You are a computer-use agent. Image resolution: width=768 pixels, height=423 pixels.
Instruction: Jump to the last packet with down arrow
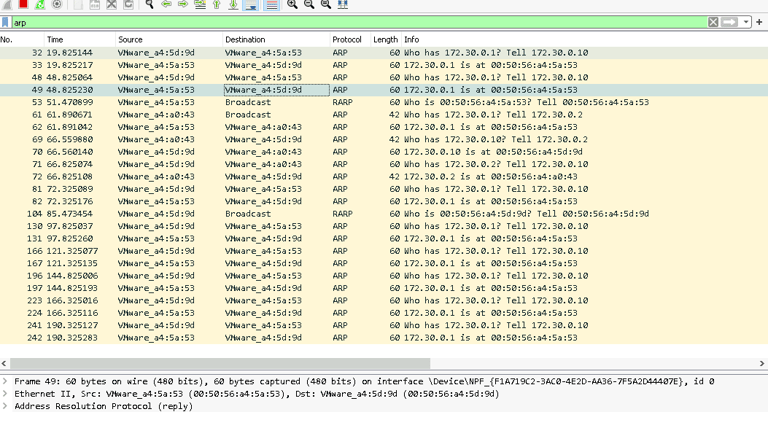tap(233, 4)
